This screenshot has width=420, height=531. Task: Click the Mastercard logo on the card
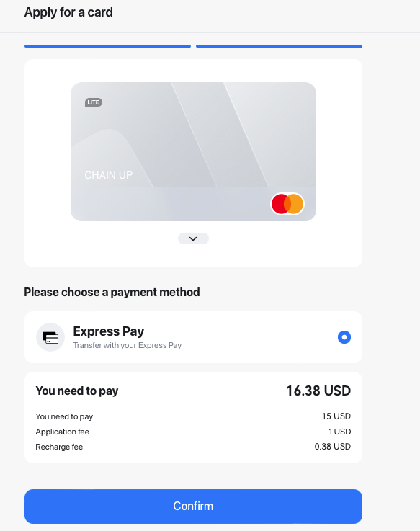click(x=287, y=204)
